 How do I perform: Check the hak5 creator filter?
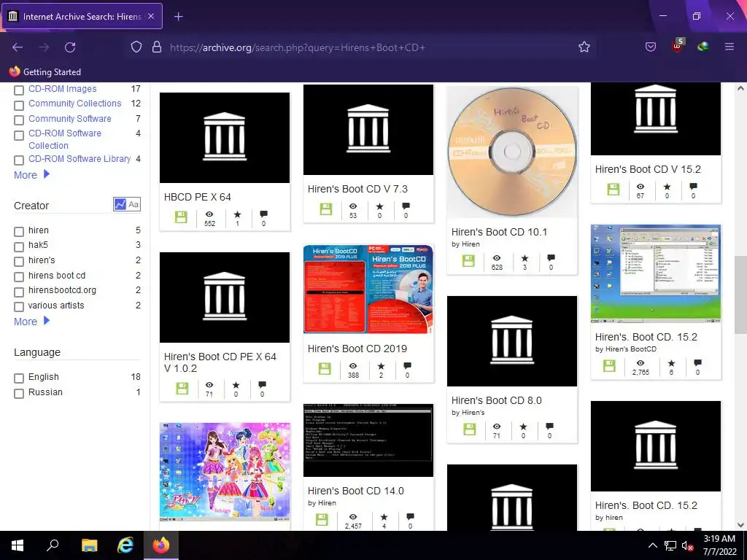19,246
